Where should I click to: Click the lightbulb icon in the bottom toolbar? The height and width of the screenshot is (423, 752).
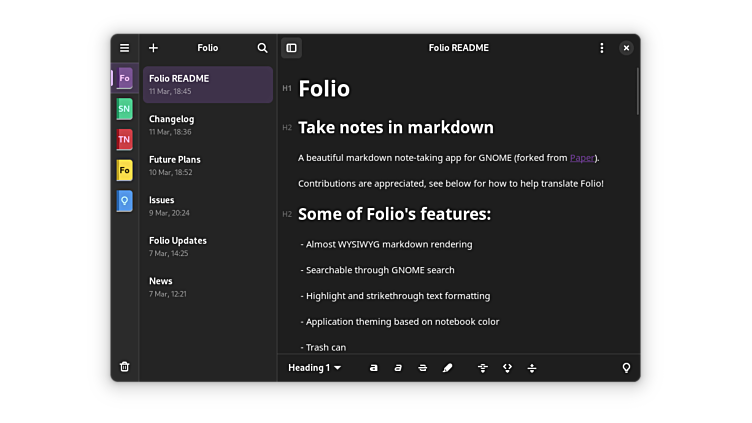tap(626, 368)
